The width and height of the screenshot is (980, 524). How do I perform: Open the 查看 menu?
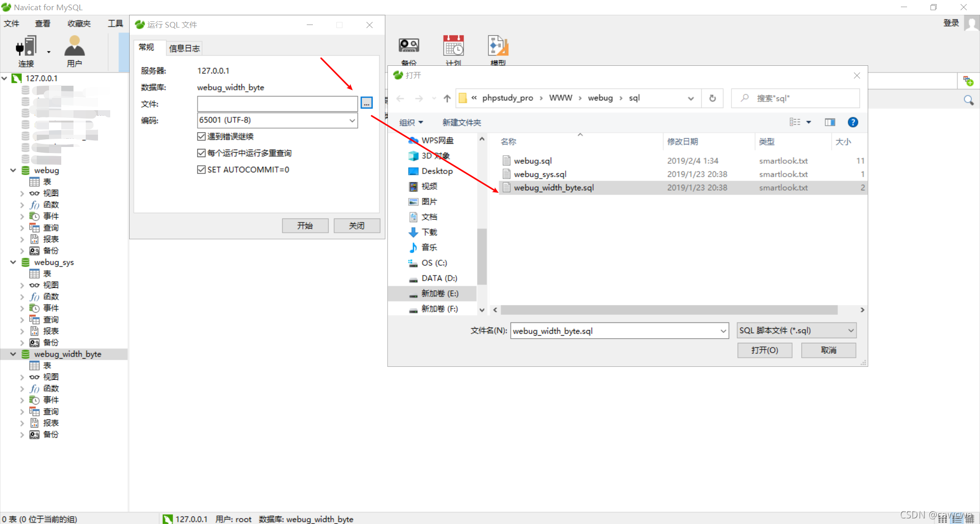point(43,23)
